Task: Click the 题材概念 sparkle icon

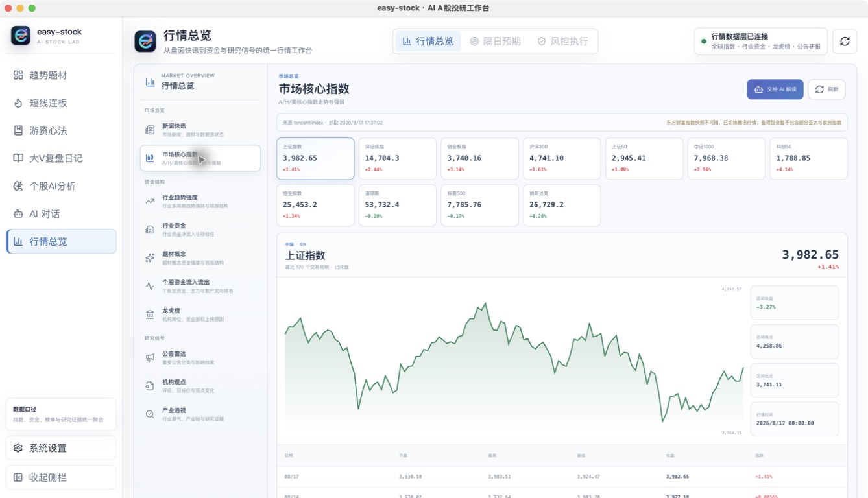Action: click(150, 258)
